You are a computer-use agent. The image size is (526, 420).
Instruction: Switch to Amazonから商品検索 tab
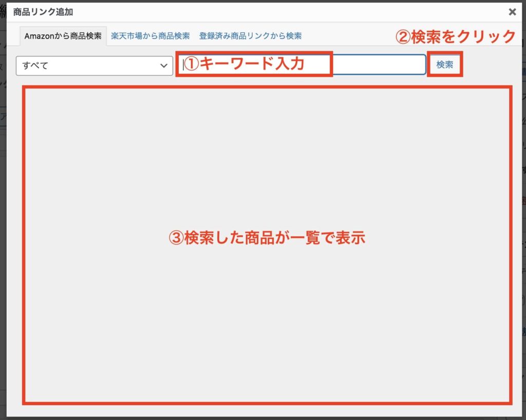tap(63, 36)
